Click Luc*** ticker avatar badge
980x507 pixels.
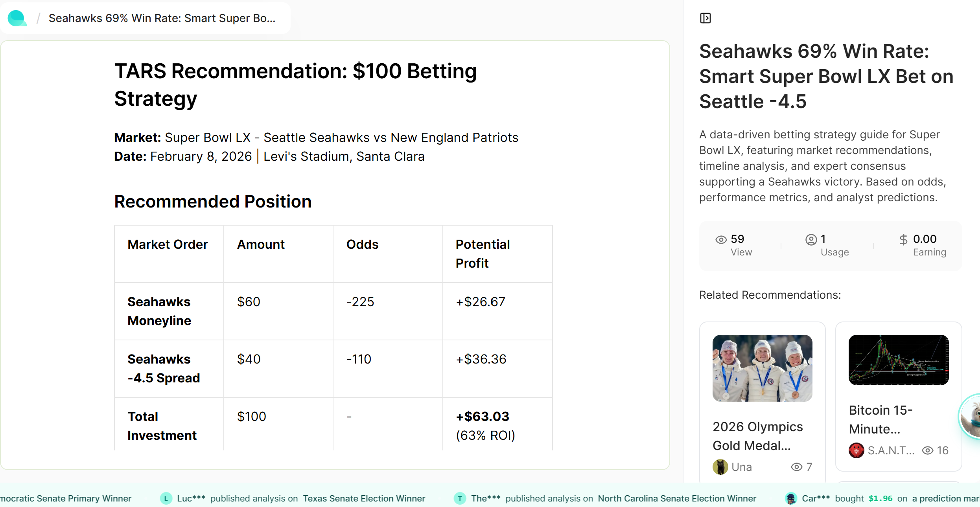pos(166,498)
